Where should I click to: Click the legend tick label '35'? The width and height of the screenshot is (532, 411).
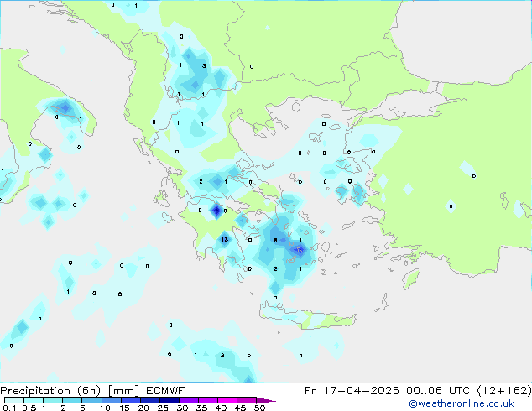[x=201, y=408]
